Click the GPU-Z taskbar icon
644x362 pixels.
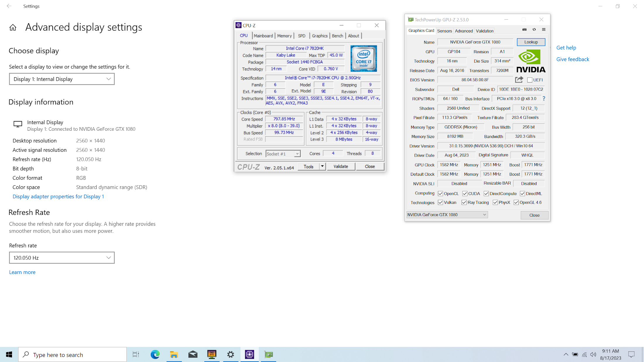268,354
